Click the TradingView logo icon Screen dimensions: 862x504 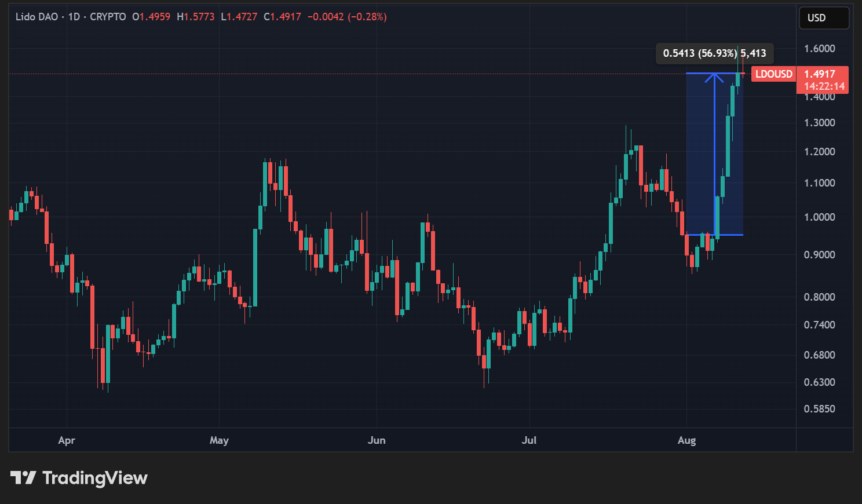tap(23, 478)
